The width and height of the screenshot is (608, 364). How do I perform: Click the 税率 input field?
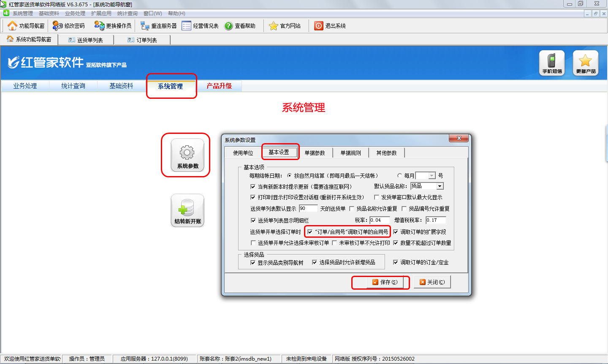coord(379,220)
